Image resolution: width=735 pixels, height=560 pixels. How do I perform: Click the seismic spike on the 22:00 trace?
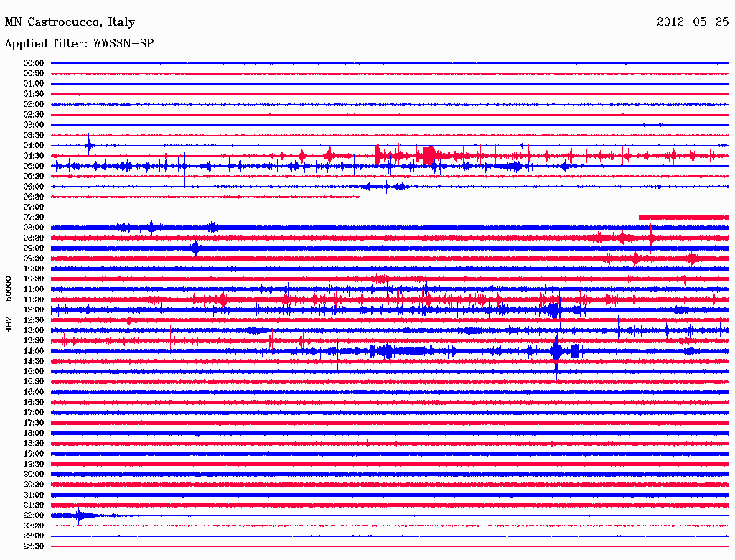click(x=78, y=515)
